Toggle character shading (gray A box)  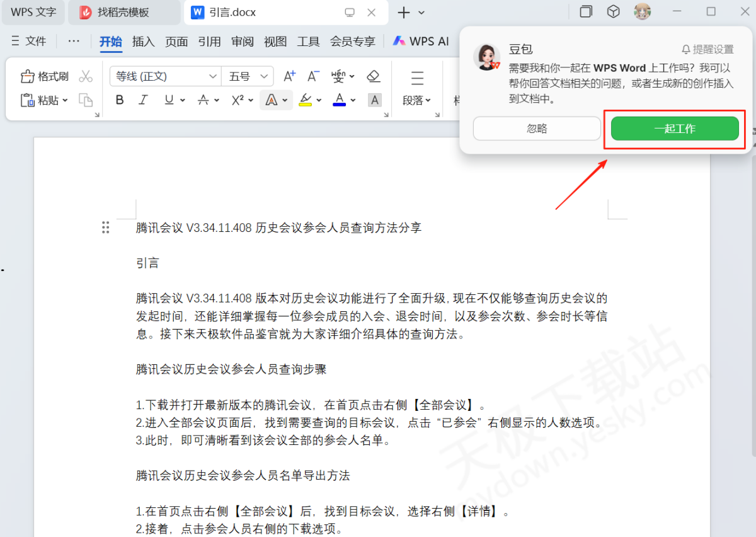(375, 100)
